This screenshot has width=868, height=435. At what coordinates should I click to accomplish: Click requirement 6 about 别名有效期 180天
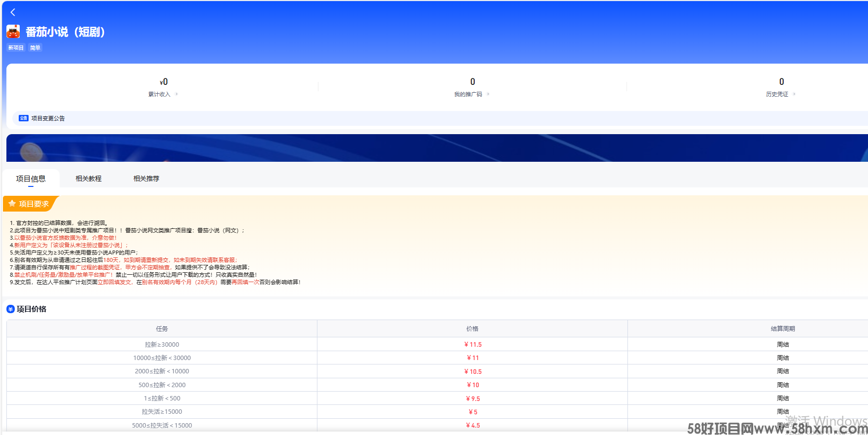coord(124,260)
